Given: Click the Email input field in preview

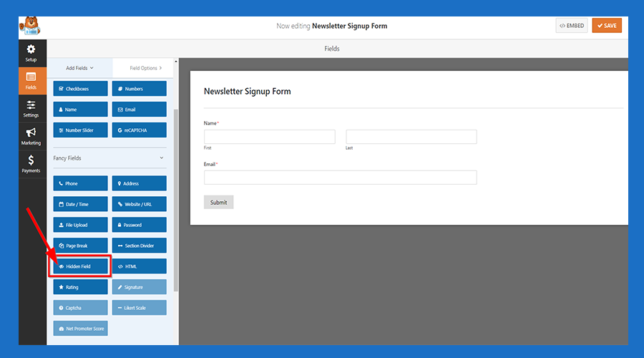Looking at the screenshot, I should point(340,178).
